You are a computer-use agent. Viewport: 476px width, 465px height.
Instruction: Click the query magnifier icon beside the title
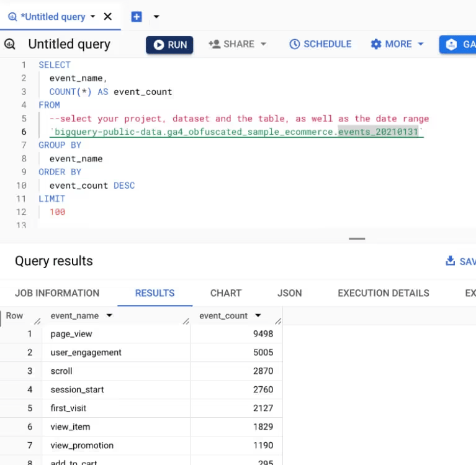10,44
